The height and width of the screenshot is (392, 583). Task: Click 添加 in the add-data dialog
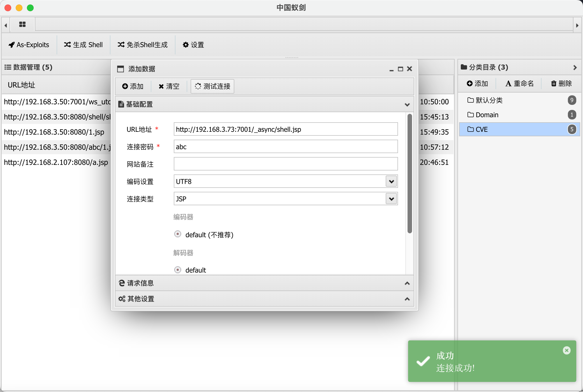pyautogui.click(x=133, y=86)
